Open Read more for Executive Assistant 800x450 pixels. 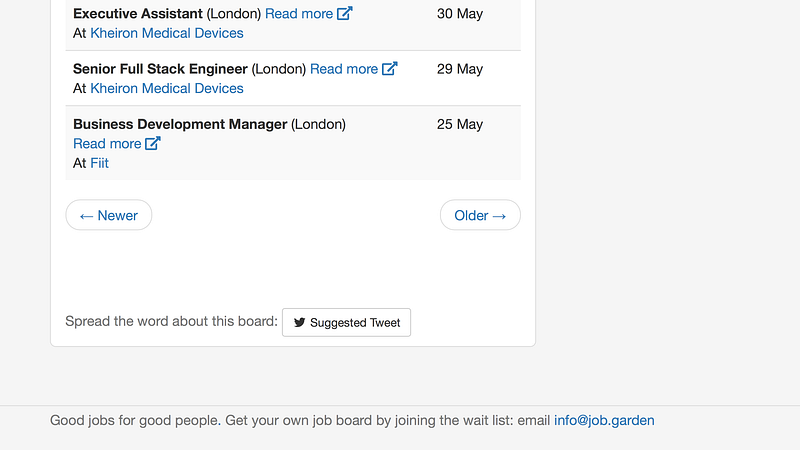299,14
